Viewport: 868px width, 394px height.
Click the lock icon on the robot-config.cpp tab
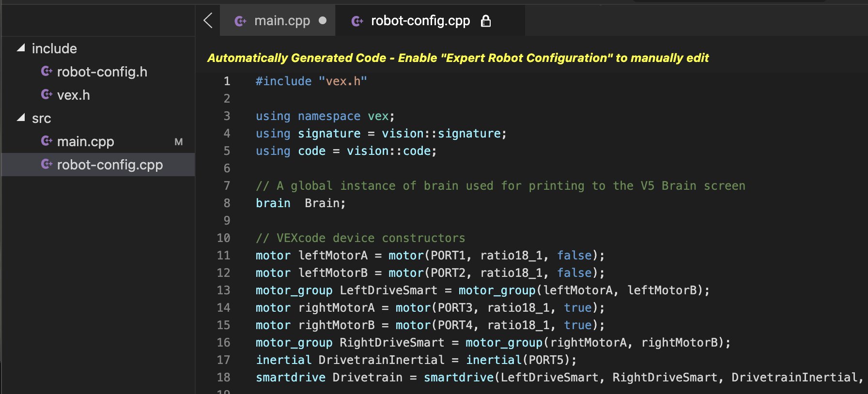(x=486, y=21)
